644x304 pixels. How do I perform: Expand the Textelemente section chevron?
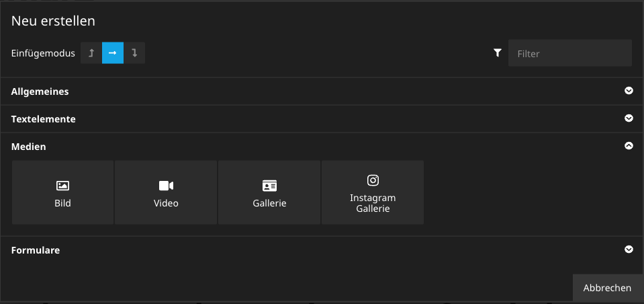pos(629,119)
